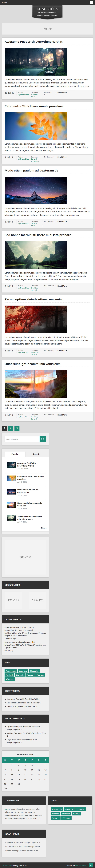Click Read More on the 10 Jul post

(62, 93)
